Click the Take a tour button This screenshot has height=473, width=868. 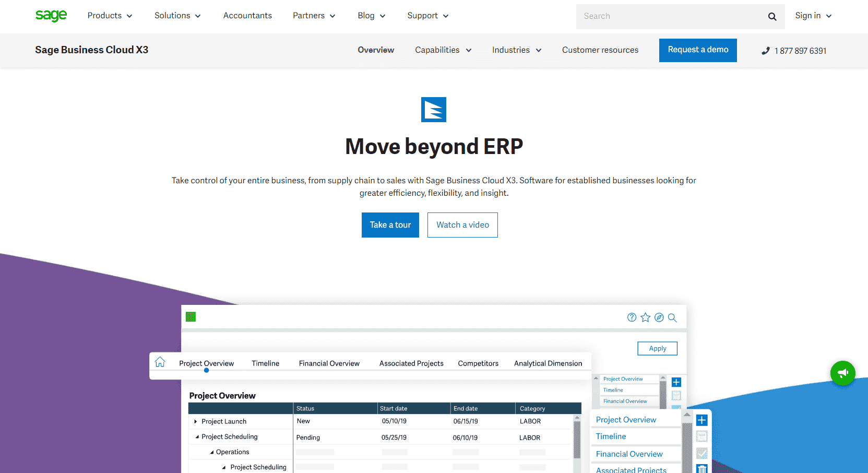click(390, 225)
